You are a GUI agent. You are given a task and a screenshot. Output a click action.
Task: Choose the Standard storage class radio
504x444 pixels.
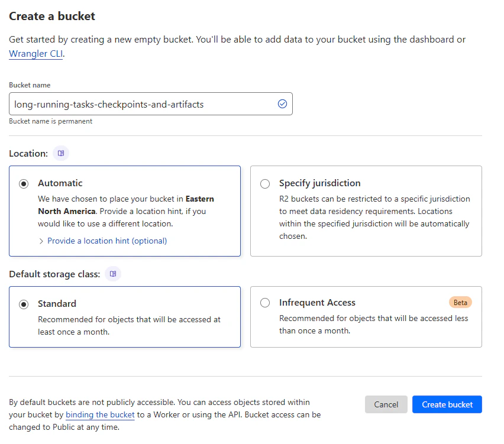point(24,304)
